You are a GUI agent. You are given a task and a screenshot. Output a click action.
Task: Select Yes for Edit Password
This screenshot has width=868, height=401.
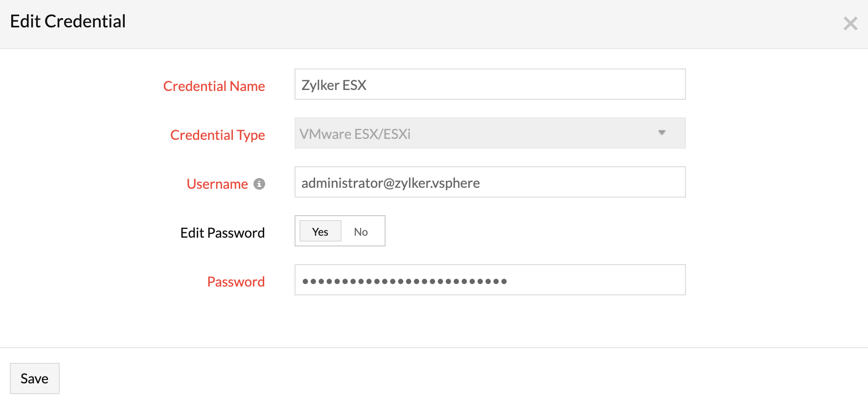pyautogui.click(x=320, y=232)
